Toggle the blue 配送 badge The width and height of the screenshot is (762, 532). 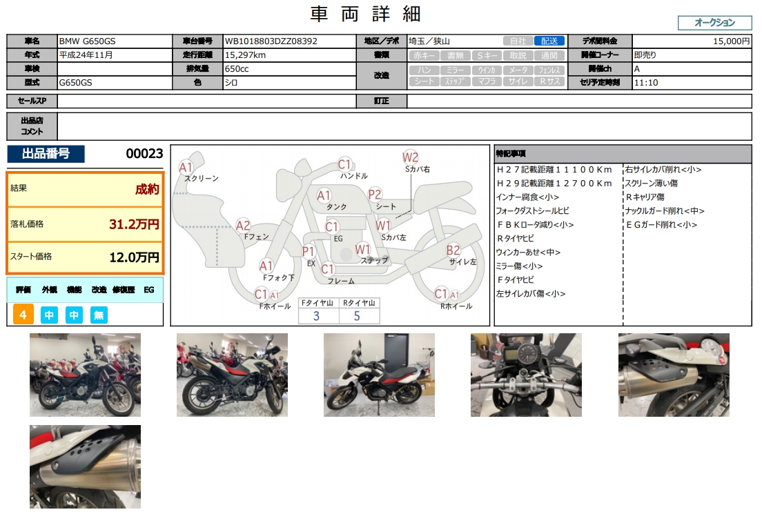point(549,41)
